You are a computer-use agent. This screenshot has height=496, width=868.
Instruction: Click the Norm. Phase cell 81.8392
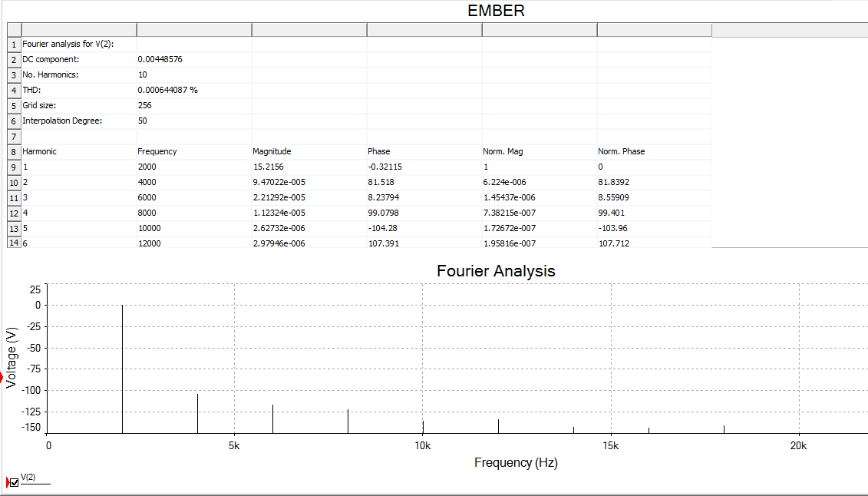(x=655, y=182)
